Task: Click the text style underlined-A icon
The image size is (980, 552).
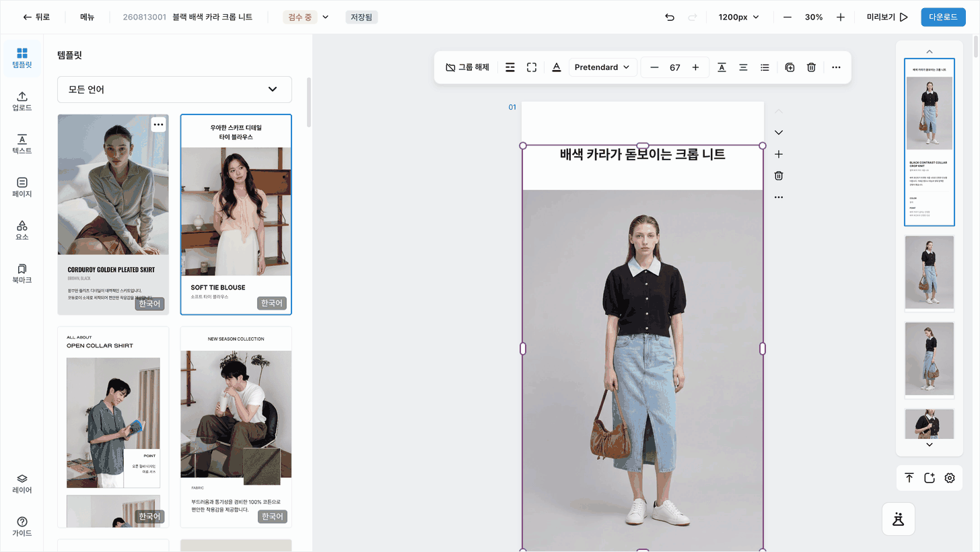Action: pyautogui.click(x=722, y=67)
